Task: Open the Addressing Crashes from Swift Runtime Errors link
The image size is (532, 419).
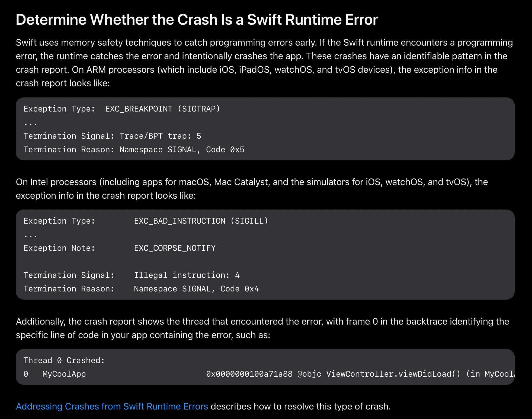Action: [x=111, y=406]
